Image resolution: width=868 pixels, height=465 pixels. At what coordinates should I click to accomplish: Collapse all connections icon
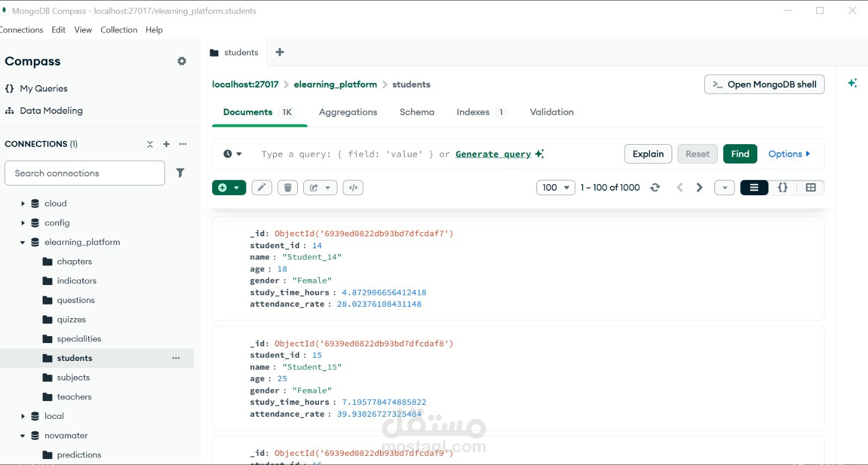pyautogui.click(x=150, y=144)
